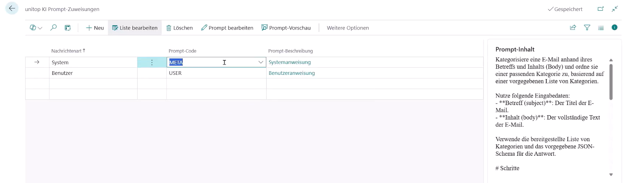The image size is (644, 183).
Task: Open row options menu for System row
Action: 152,62
